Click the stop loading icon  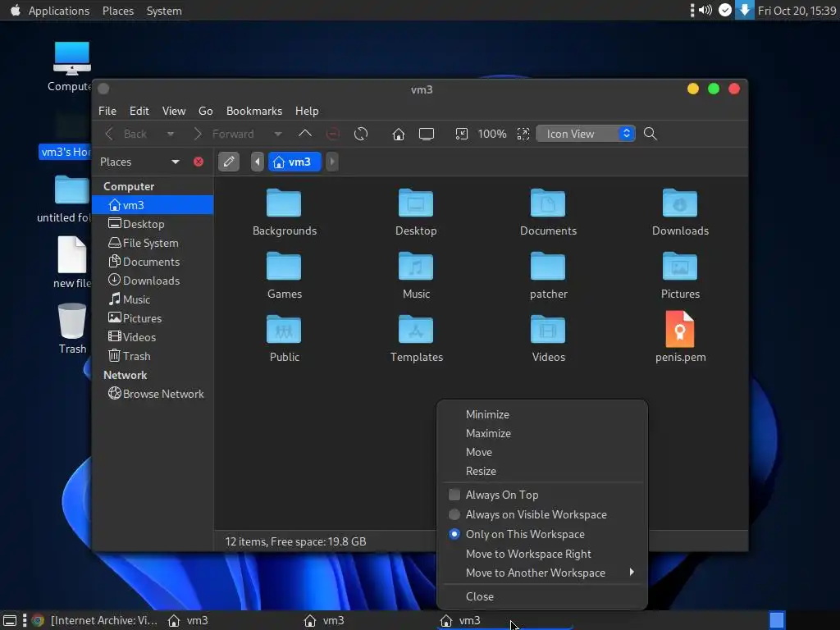click(x=333, y=134)
